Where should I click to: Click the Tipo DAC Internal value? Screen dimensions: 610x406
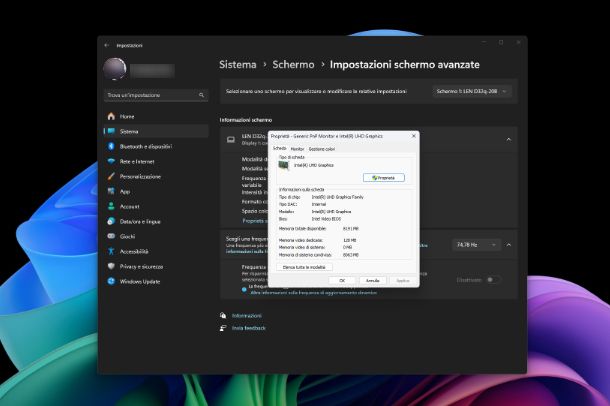click(319, 204)
